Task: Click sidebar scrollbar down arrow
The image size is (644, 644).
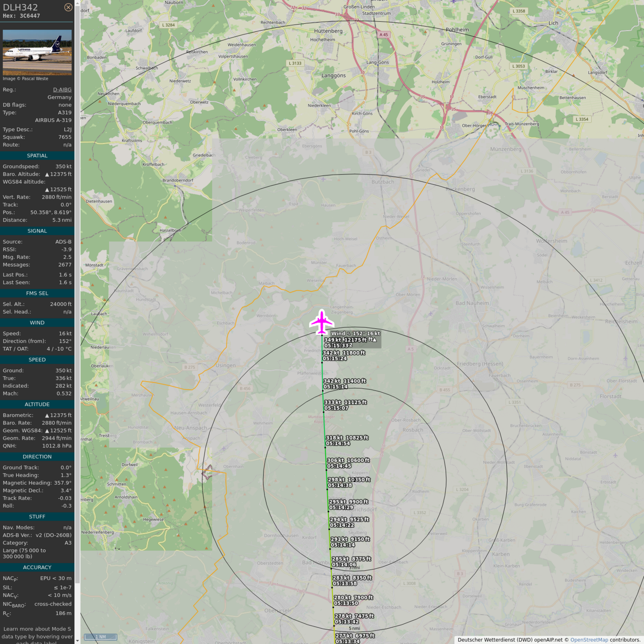Action: pos(77,640)
